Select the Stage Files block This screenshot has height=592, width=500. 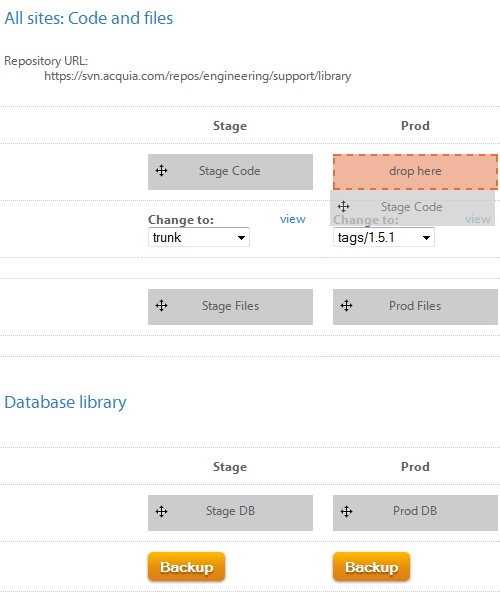[x=230, y=307]
